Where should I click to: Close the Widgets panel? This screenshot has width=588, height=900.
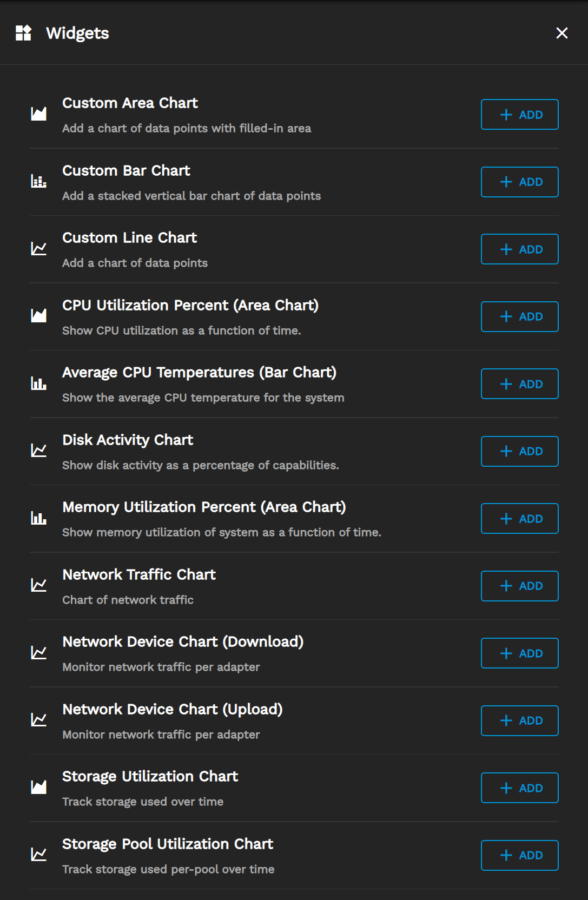[562, 33]
